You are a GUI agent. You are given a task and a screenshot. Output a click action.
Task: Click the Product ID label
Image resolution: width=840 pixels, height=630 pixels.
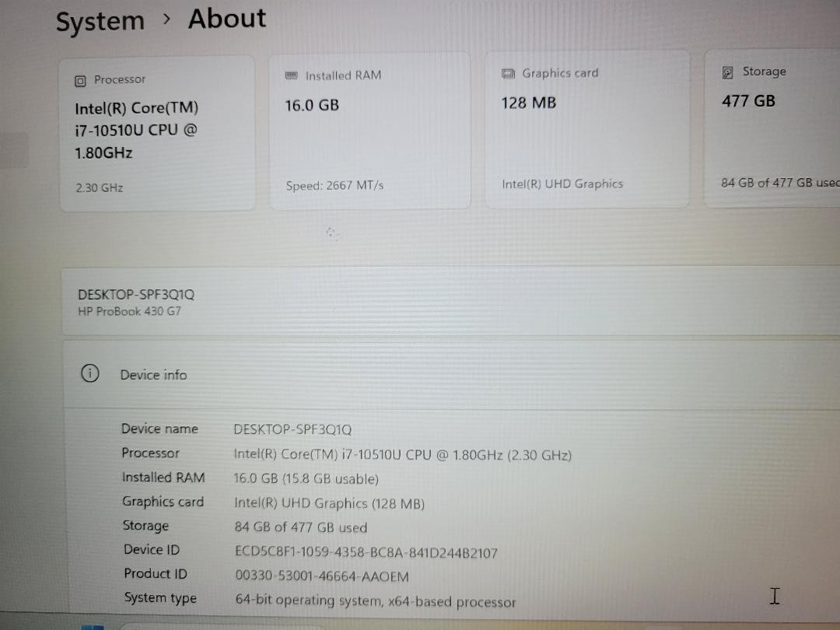click(156, 574)
